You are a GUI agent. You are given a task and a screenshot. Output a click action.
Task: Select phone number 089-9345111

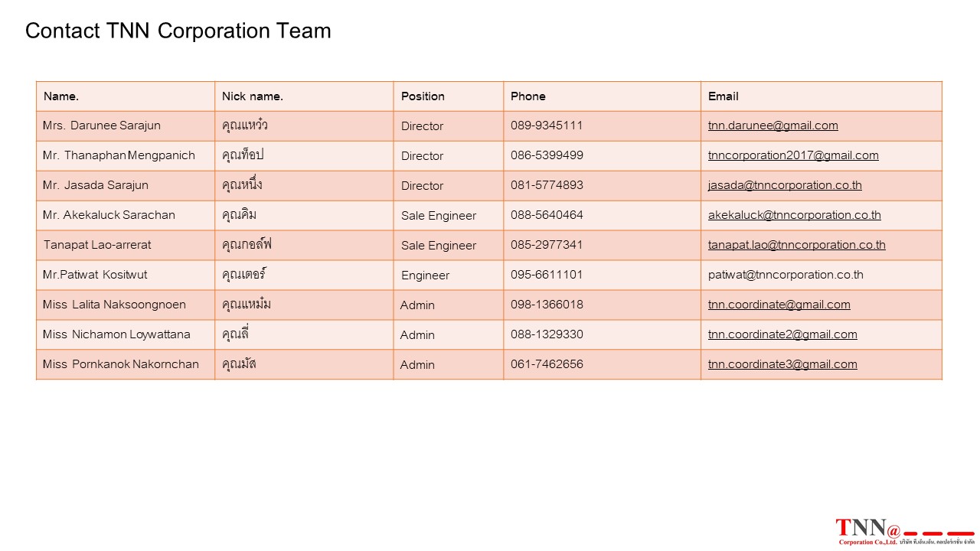click(547, 126)
